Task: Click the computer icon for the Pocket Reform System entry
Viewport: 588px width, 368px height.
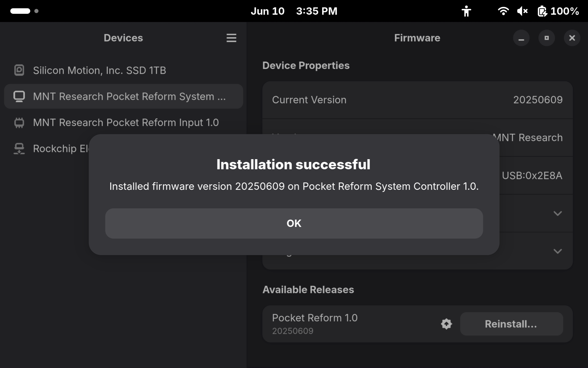Action: pos(19,96)
